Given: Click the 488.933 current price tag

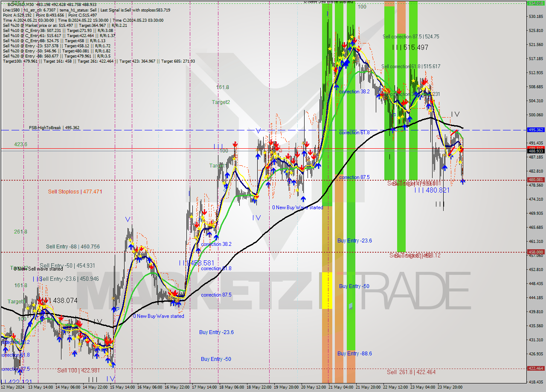Looking at the screenshot, I should [x=536, y=151].
